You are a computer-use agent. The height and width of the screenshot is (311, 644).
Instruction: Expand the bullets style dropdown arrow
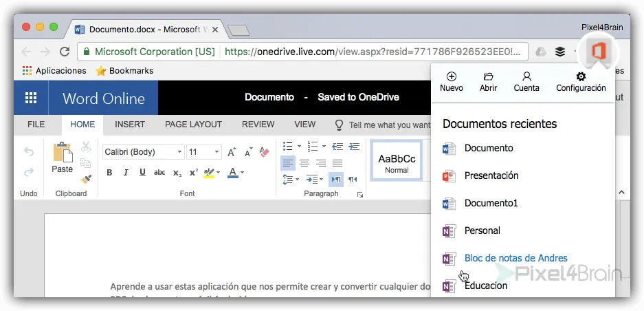(x=298, y=146)
